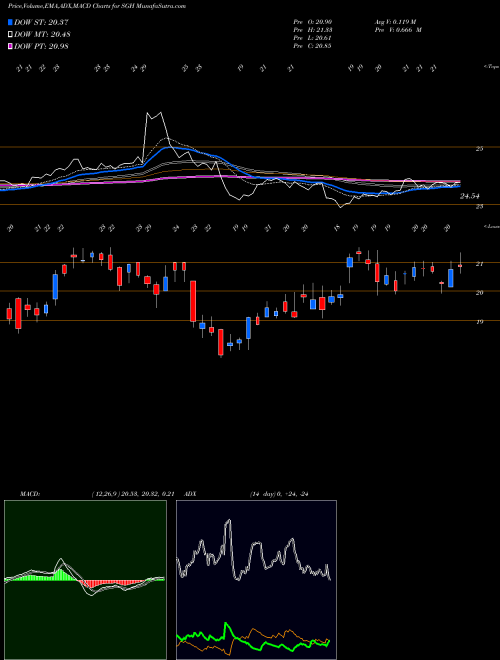Click the 'ADX' indicator heading
This screenshot has width=500, height=660.
click(x=191, y=494)
